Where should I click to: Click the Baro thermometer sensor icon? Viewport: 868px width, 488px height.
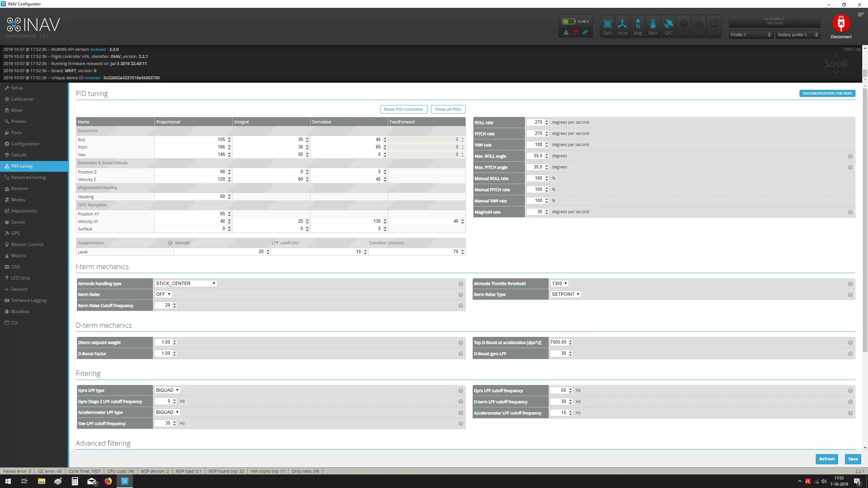(x=653, y=24)
